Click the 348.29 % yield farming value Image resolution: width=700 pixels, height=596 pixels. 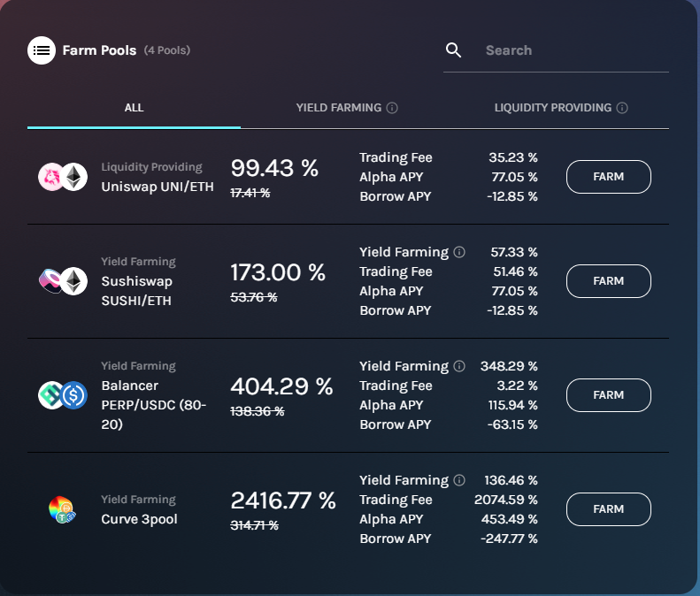coord(509,366)
